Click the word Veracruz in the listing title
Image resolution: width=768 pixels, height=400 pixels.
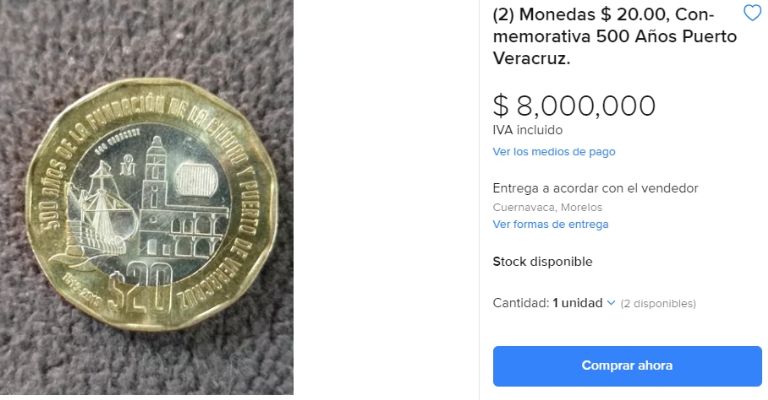click(x=531, y=59)
